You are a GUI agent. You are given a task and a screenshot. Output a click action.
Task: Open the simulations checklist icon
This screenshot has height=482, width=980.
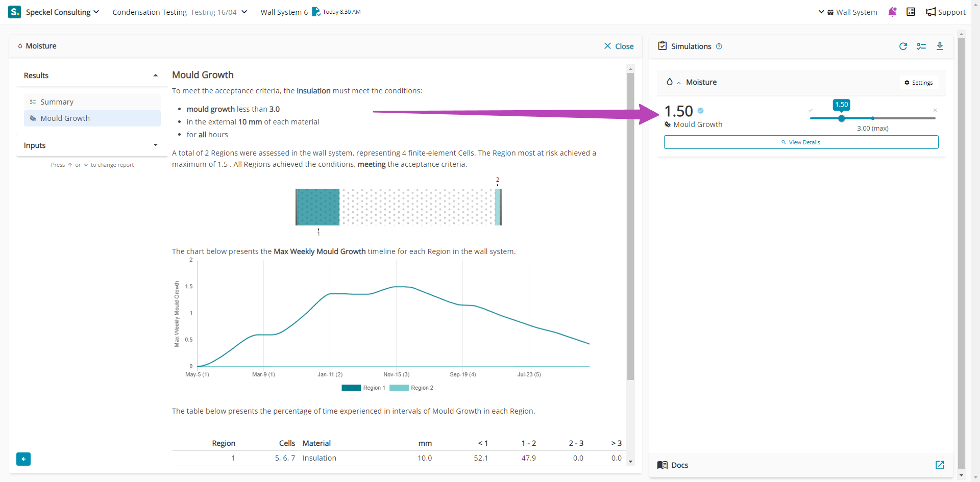coord(921,46)
